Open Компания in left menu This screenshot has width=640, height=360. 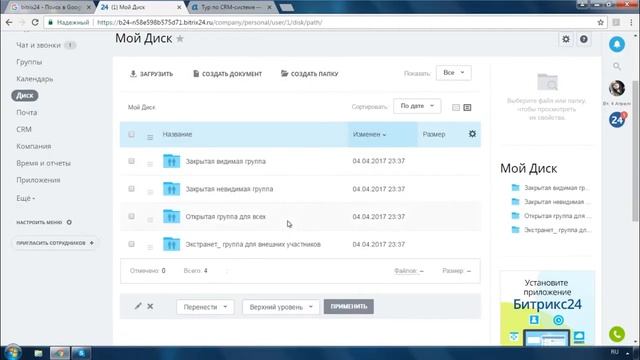pyautogui.click(x=33, y=146)
